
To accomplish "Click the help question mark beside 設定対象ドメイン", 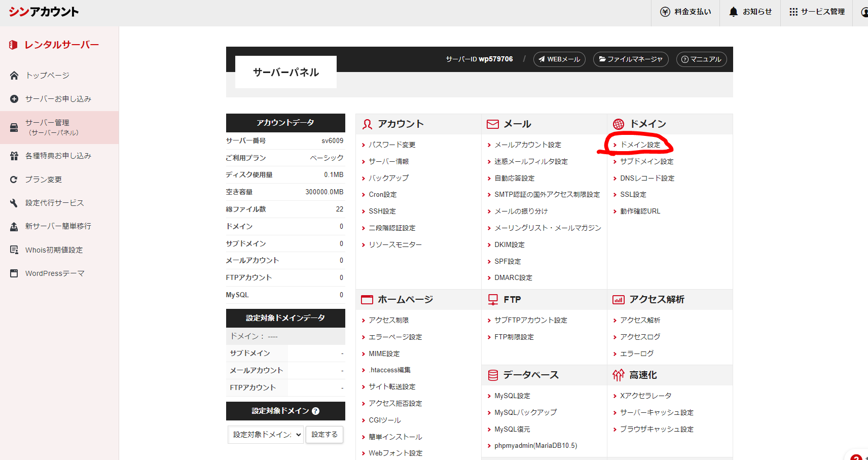I will pos(316,411).
